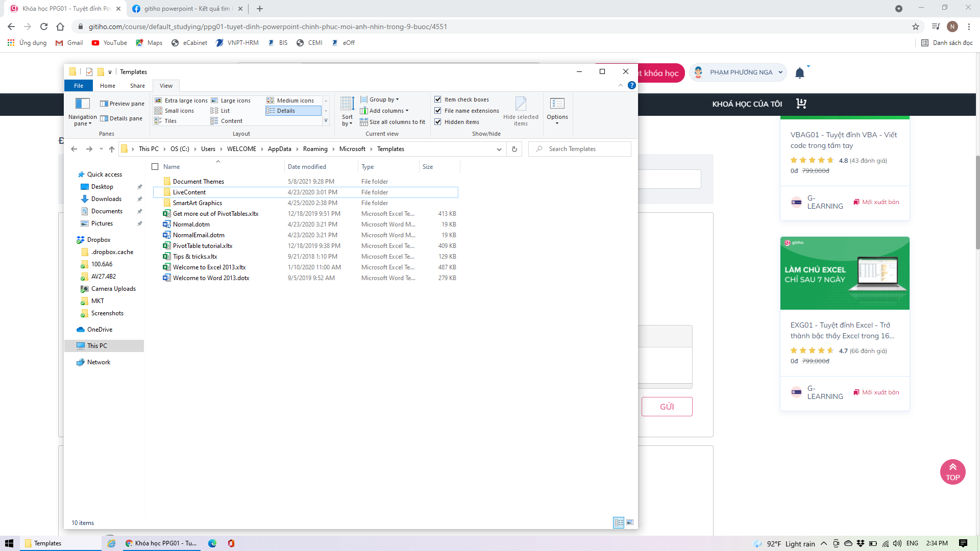This screenshot has height=551, width=980.
Task: Choose Large icons layout
Action: [x=231, y=101]
